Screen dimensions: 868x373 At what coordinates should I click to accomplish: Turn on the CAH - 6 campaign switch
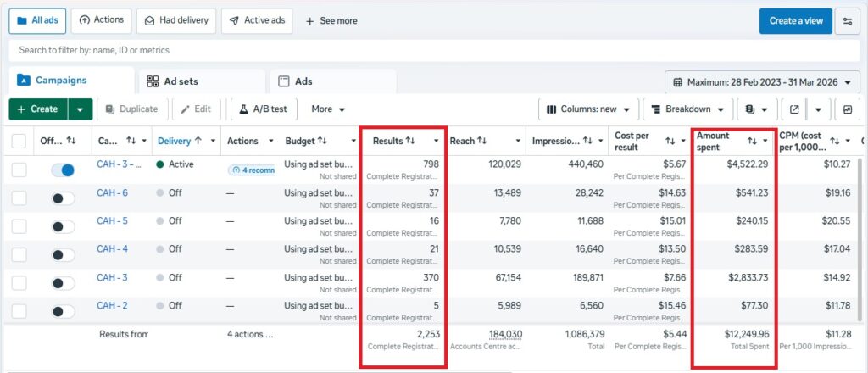point(63,198)
